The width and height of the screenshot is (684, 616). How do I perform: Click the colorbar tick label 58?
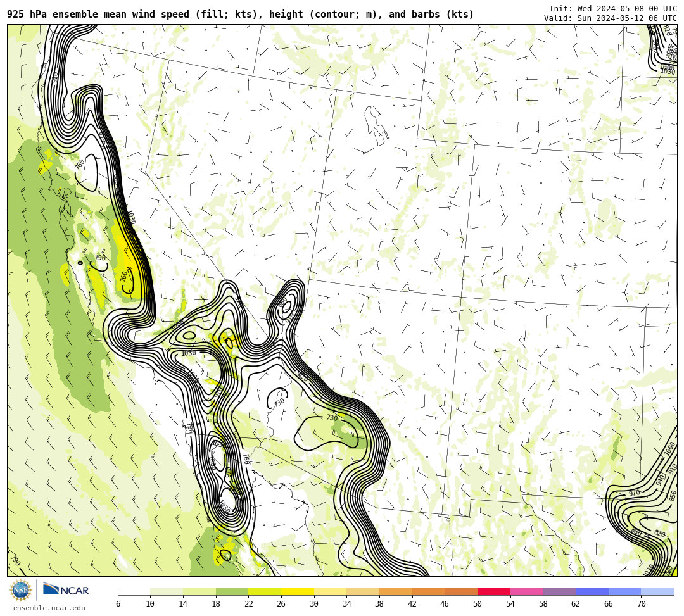pos(543,604)
